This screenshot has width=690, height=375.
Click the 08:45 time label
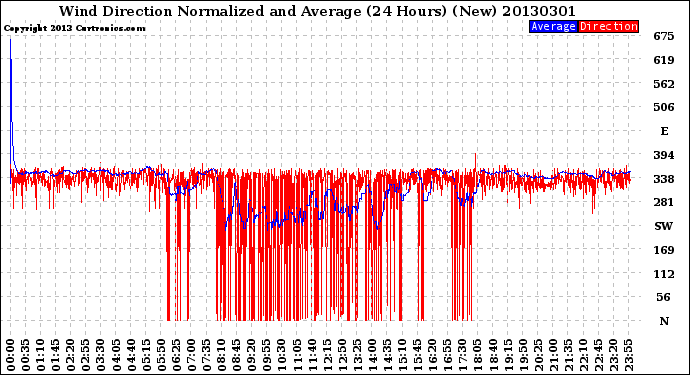point(237,355)
